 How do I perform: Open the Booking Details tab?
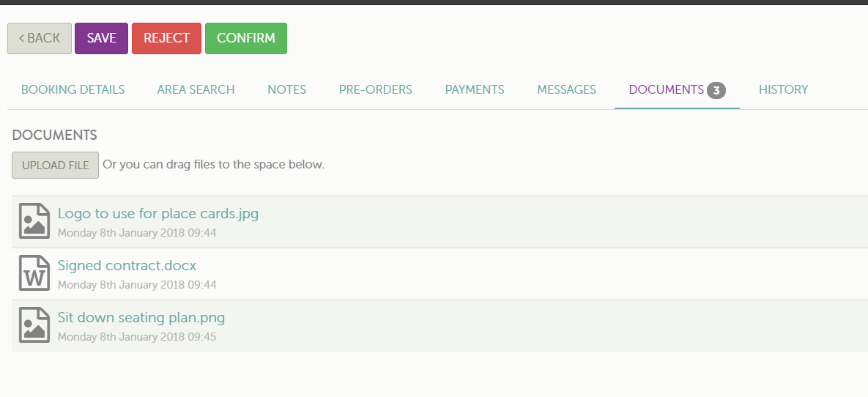[x=73, y=89]
